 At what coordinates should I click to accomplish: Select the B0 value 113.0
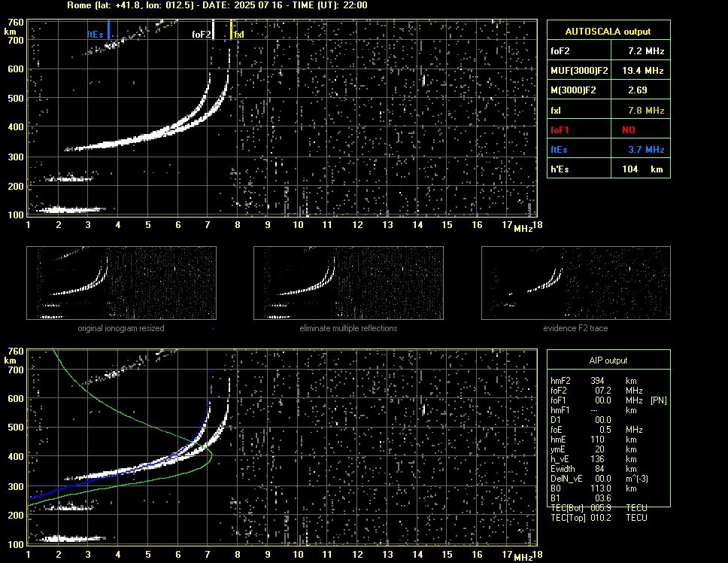(x=601, y=488)
